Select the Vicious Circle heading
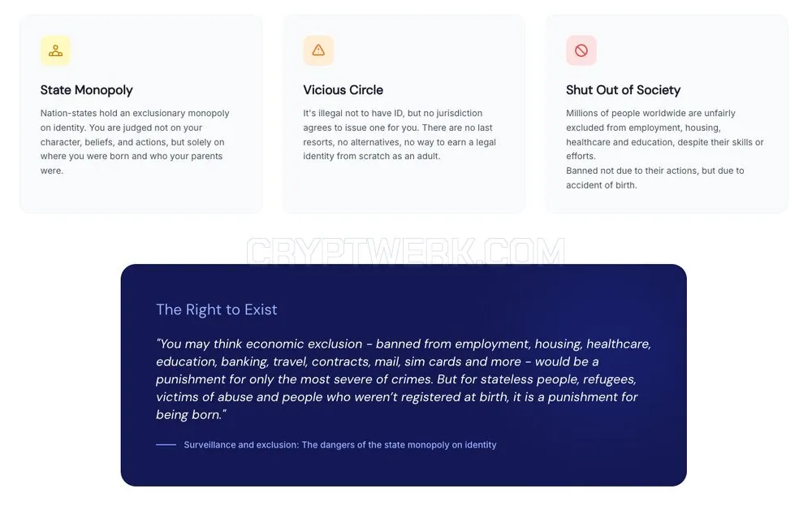The height and width of the screenshot is (506, 812). tap(343, 89)
